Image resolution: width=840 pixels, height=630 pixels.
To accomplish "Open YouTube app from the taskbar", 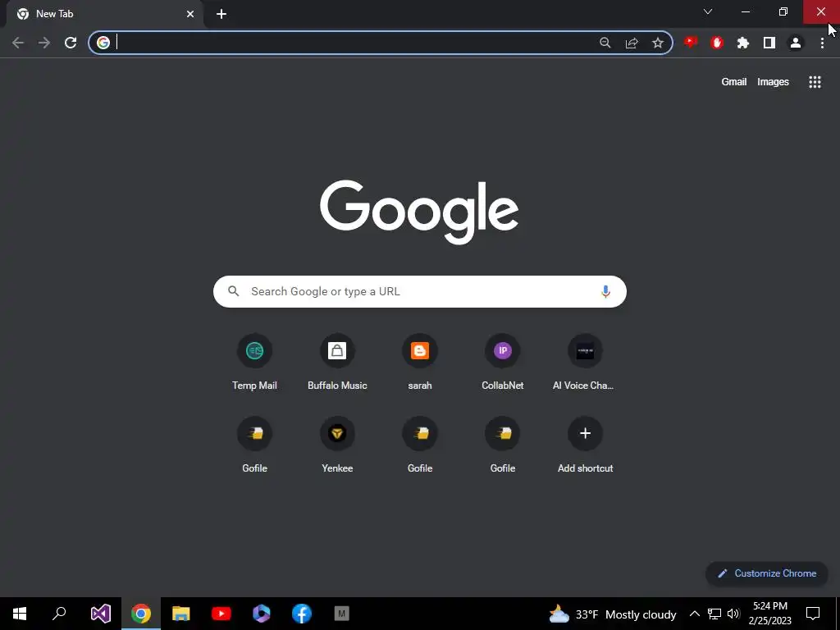I will click(x=221, y=614).
